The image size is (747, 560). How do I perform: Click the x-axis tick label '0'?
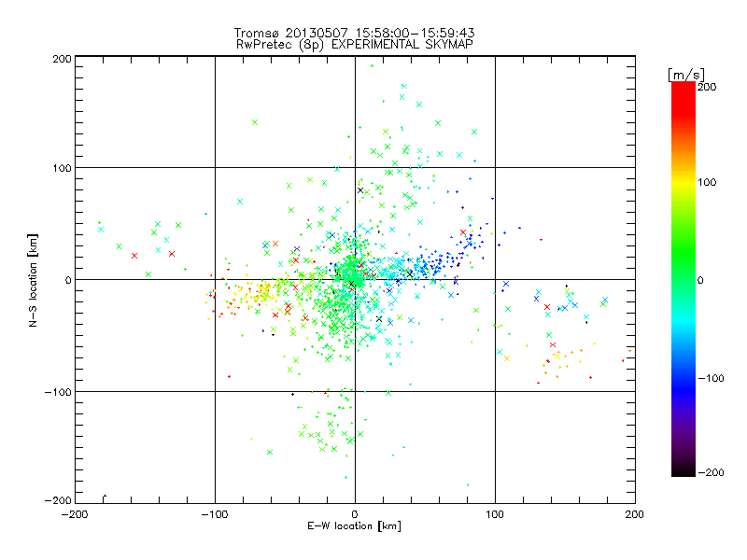coord(355,514)
